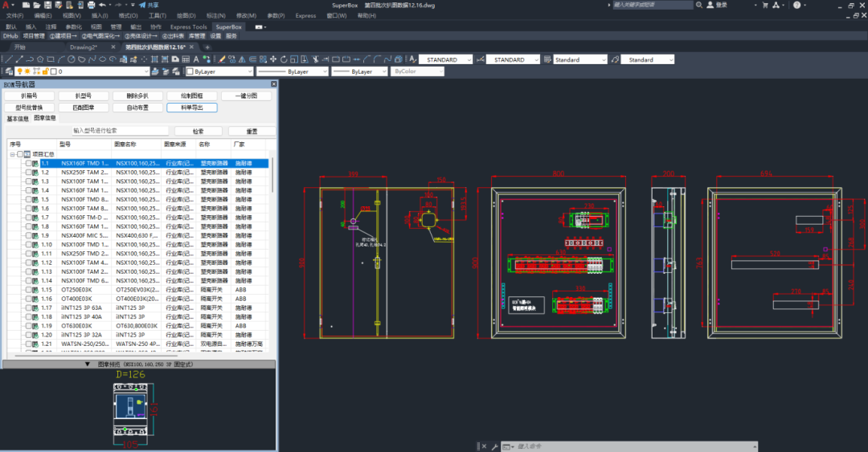
Task: Click the 删除多扒 button
Action: [137, 96]
